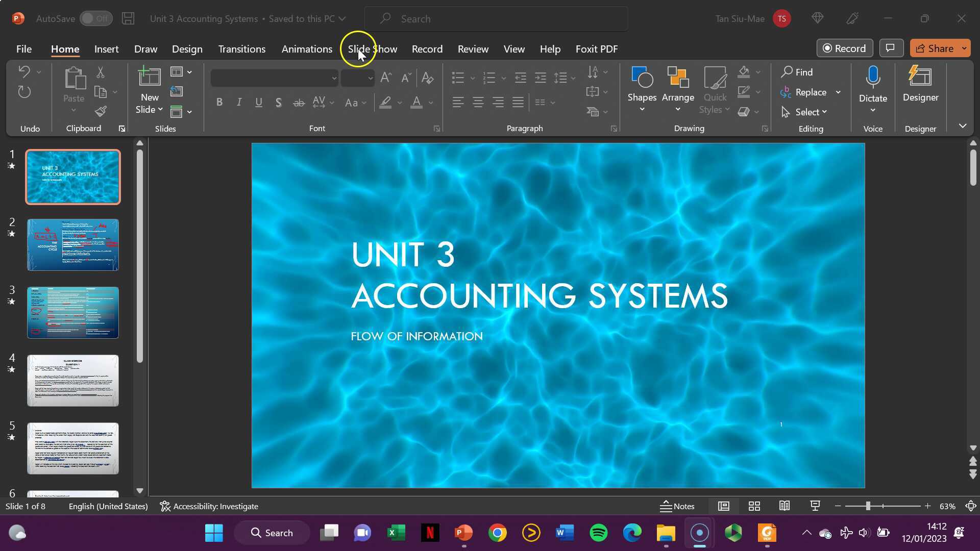Viewport: 980px width, 551px height.
Task: Open the New Slide dropdown arrow
Action: pyautogui.click(x=160, y=110)
